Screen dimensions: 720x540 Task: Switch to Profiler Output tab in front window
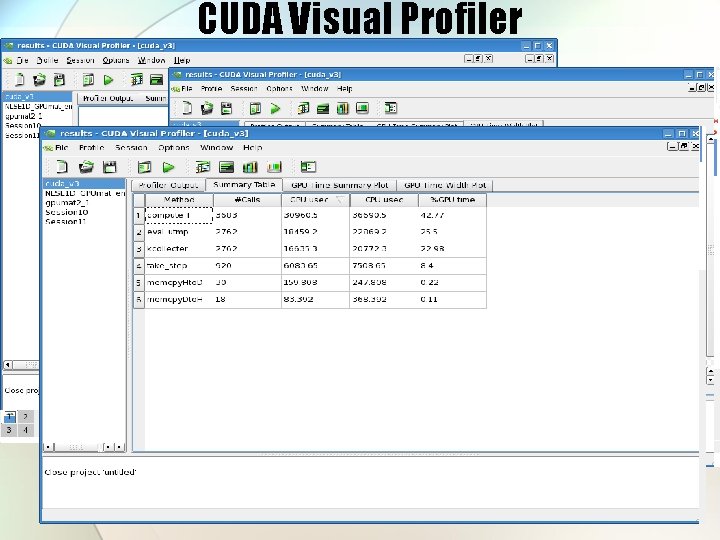168,185
